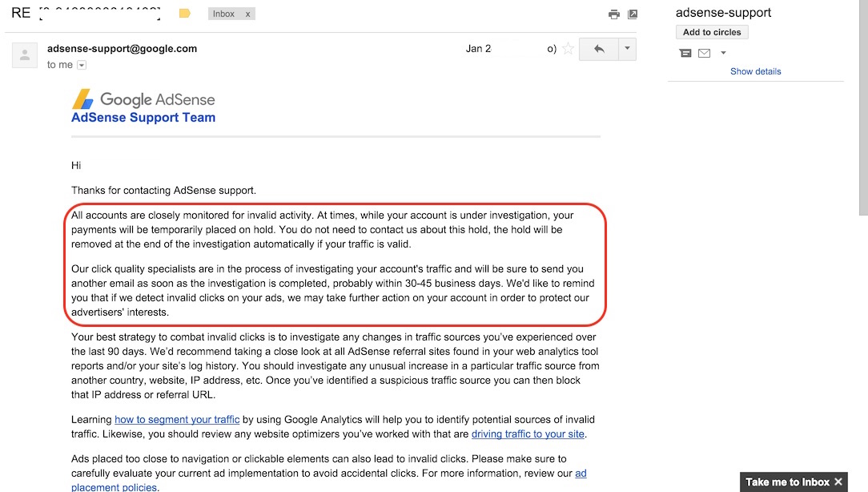Start a chat with the contact icon
868x492 pixels.
685,53
